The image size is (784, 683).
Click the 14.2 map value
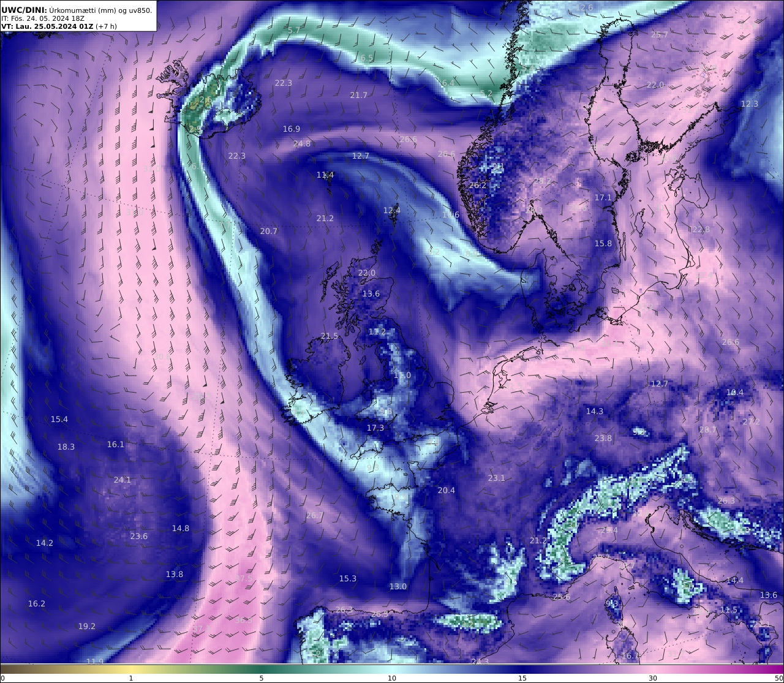tap(45, 543)
